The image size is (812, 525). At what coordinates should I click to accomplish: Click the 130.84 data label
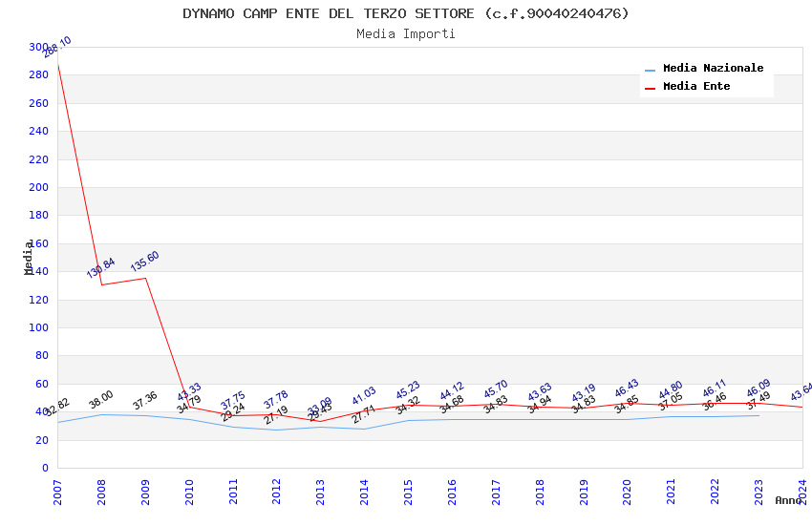point(100,268)
